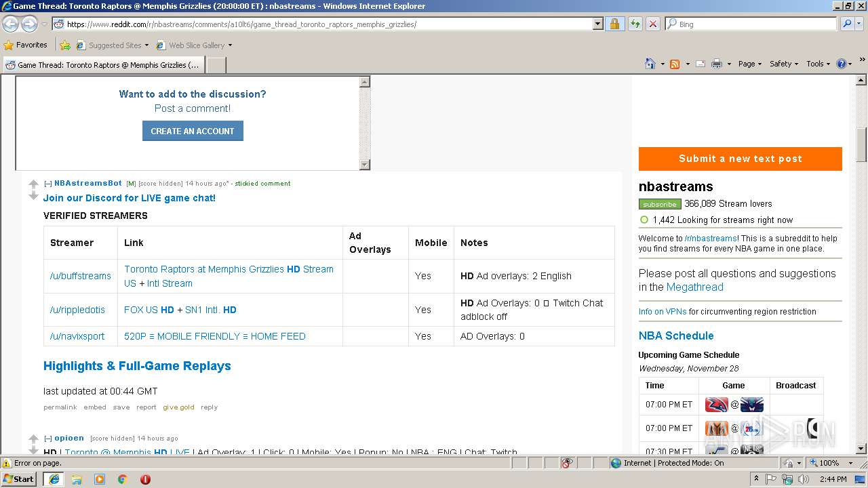
Task: Refresh the page with the green arrows icon
Action: coord(635,24)
